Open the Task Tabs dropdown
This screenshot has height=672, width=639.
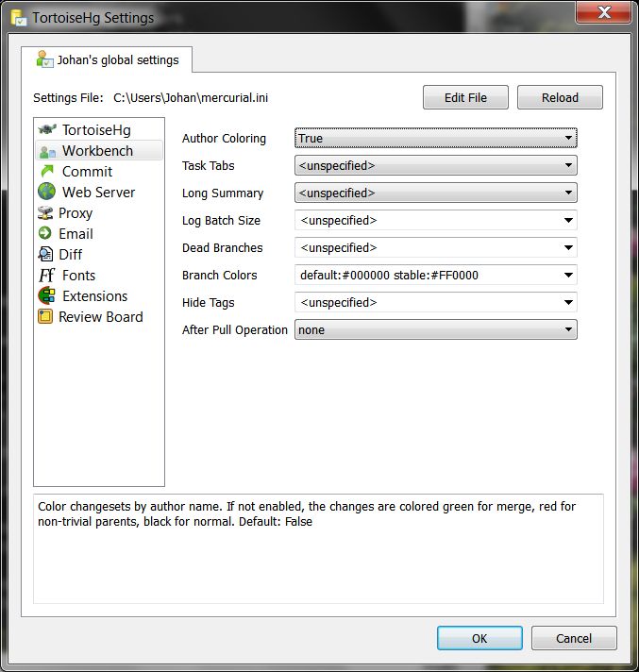(x=435, y=165)
